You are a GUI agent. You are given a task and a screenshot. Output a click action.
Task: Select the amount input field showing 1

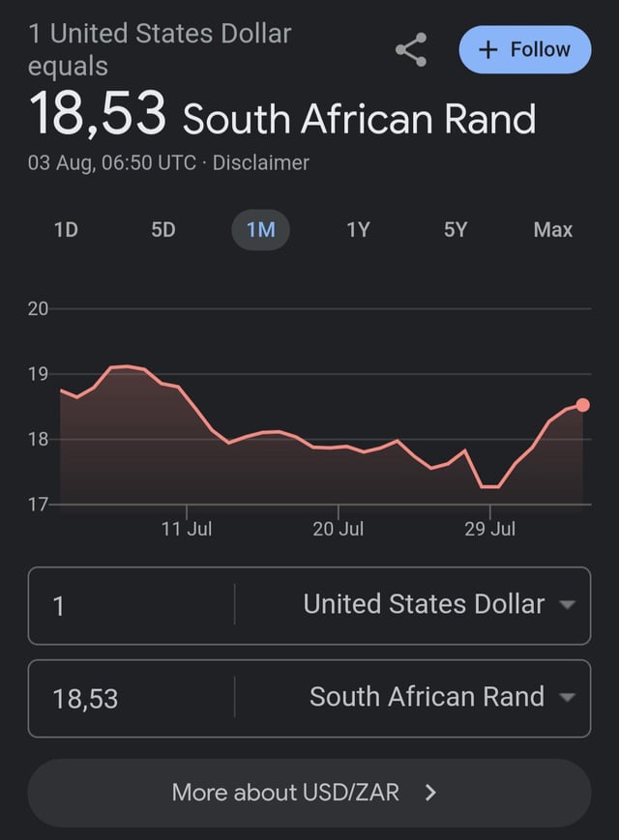(126, 606)
